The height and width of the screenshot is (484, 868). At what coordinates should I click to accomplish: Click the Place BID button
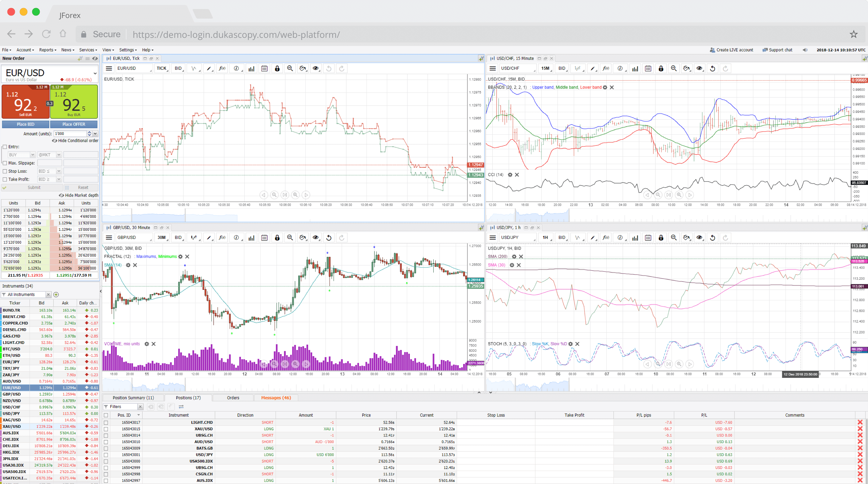(x=26, y=124)
